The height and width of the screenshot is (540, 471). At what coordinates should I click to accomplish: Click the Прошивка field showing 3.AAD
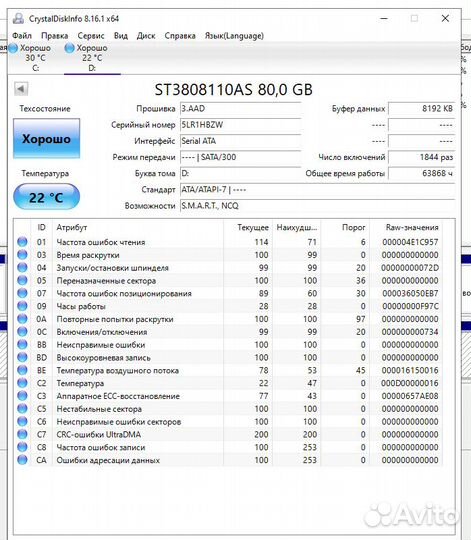click(240, 108)
